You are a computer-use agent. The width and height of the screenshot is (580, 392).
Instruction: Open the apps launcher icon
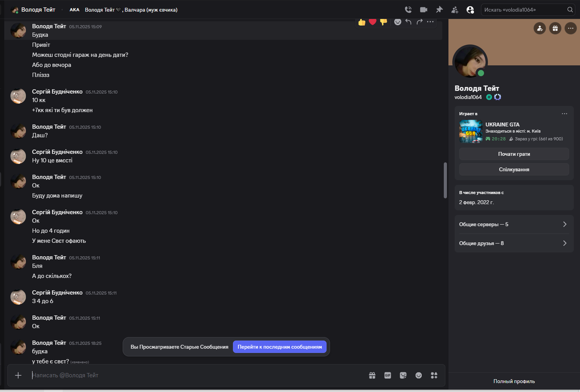pos(434,375)
